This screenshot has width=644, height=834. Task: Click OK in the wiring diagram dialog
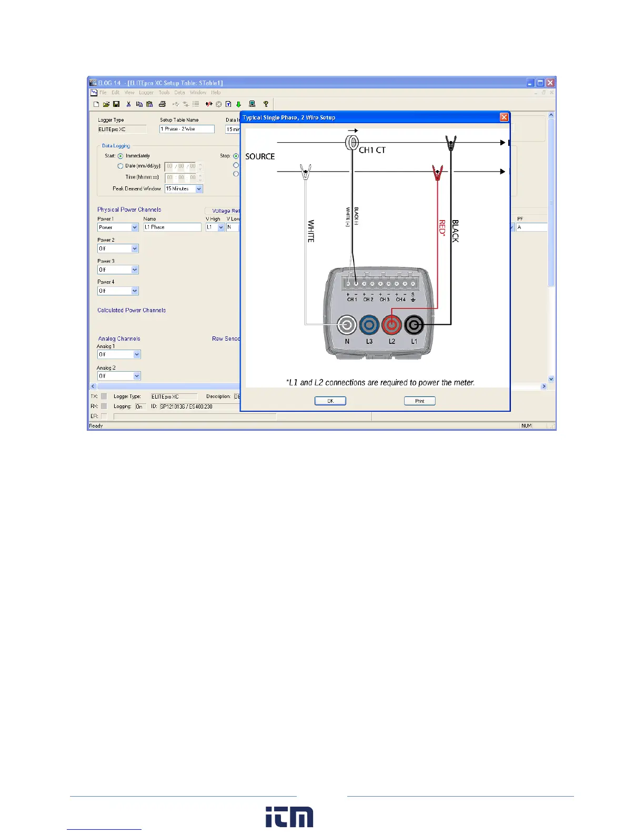pyautogui.click(x=330, y=401)
